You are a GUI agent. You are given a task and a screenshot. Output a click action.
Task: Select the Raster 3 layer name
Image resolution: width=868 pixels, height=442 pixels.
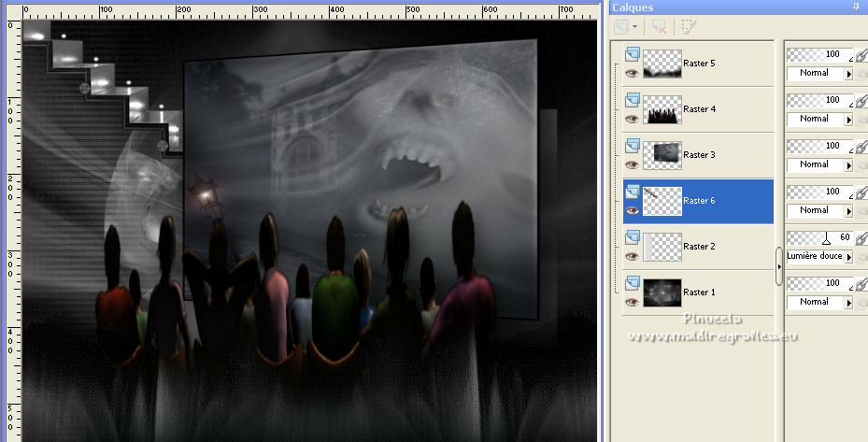[x=699, y=155]
